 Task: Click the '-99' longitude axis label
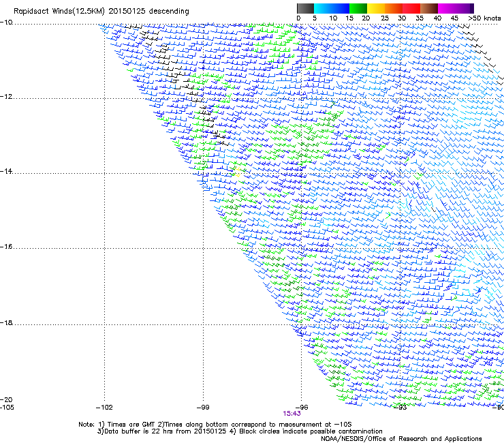203,408
